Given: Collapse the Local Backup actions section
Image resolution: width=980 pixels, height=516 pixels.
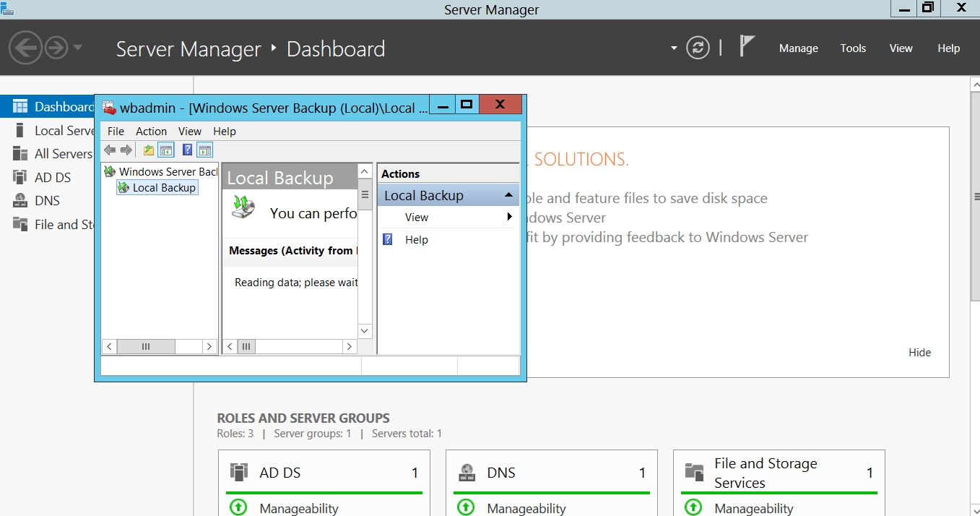Looking at the screenshot, I should (x=508, y=196).
